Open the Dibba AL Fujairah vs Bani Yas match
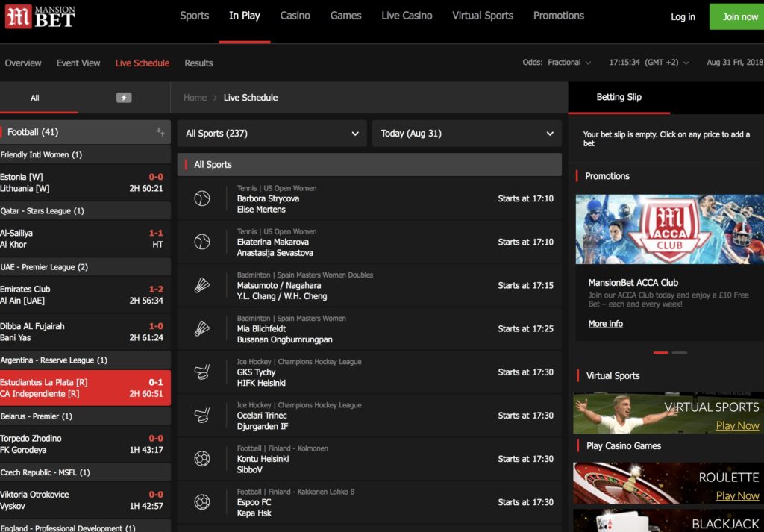This screenshot has height=532, width=764. pyautogui.click(x=85, y=332)
